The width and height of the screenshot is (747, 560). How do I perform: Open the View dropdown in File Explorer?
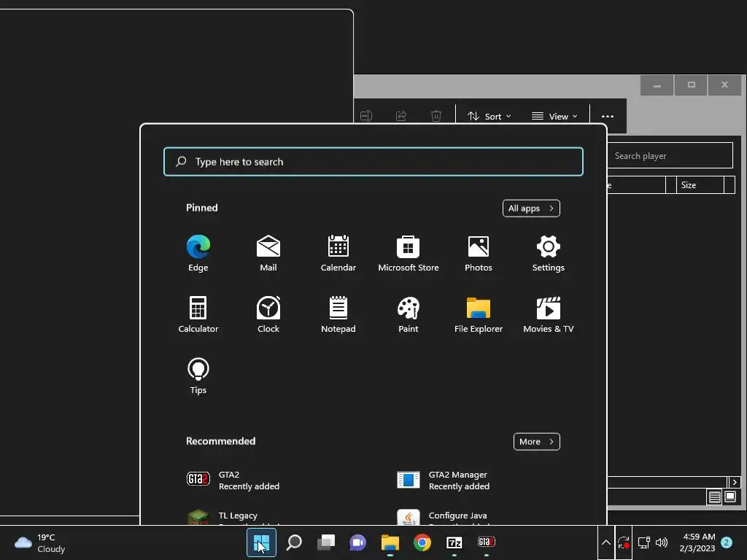[x=554, y=116]
